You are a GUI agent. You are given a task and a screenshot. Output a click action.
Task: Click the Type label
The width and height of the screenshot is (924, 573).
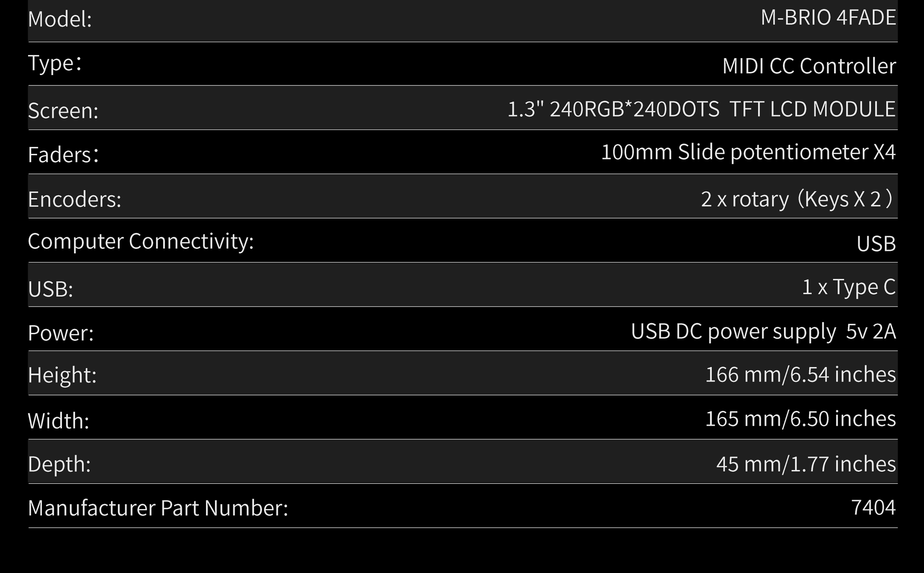54,63
